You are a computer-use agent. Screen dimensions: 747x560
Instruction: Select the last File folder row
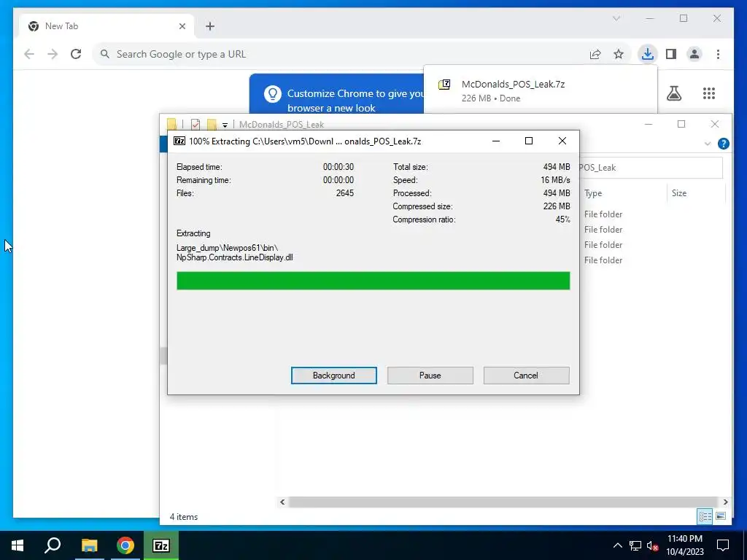click(603, 260)
